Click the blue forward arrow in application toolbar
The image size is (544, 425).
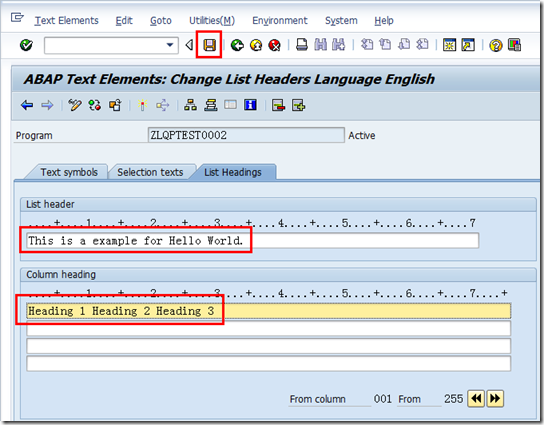[x=47, y=105]
